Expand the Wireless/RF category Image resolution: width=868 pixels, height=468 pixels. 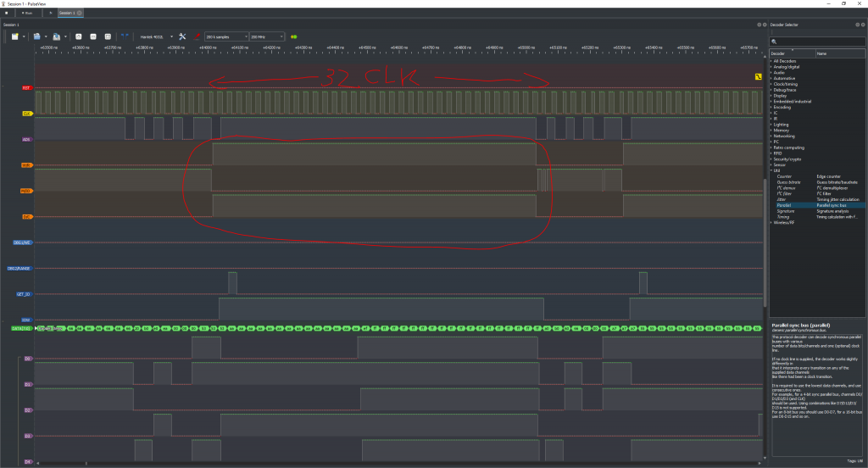pos(771,223)
